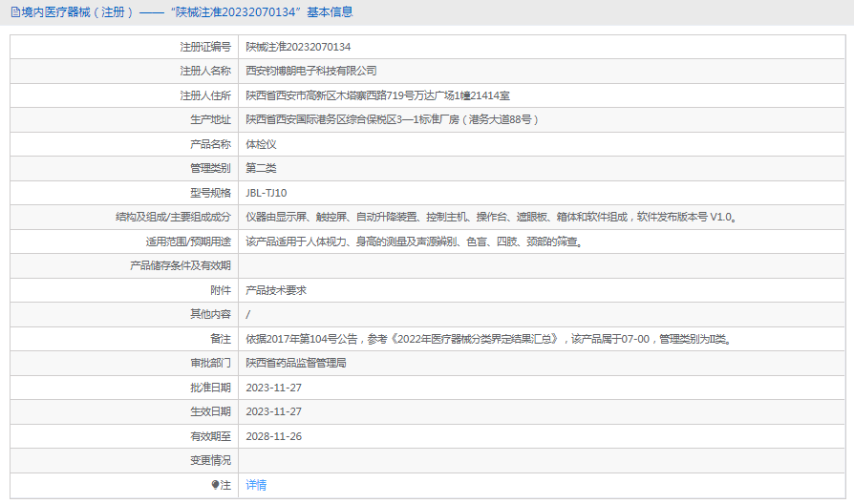Click the 备注 label

click(221, 339)
